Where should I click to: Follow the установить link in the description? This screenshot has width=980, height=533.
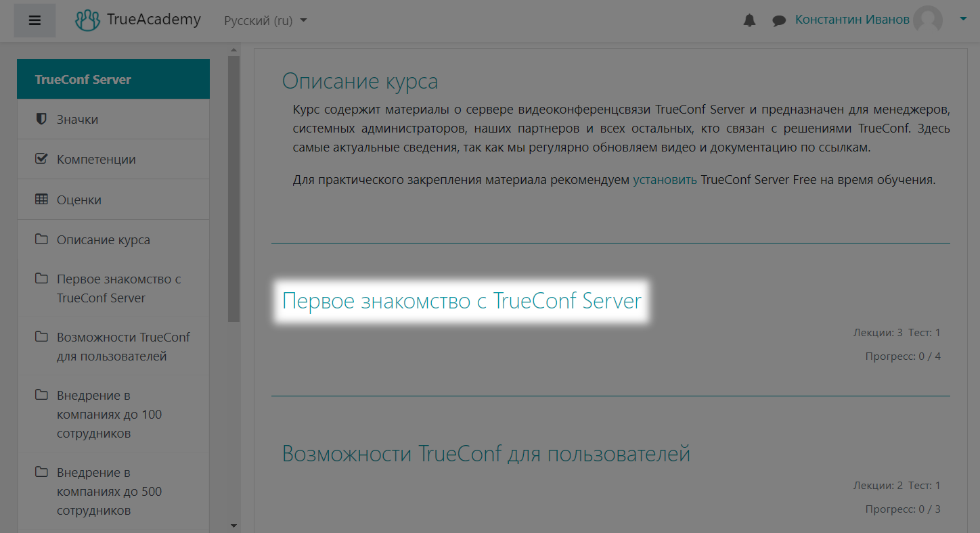point(665,180)
